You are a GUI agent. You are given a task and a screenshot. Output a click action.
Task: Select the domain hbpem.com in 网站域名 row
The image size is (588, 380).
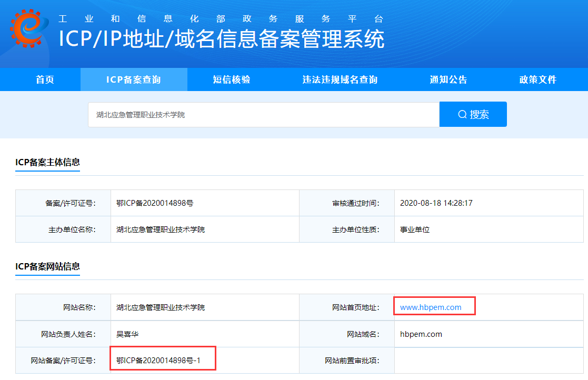click(421, 334)
